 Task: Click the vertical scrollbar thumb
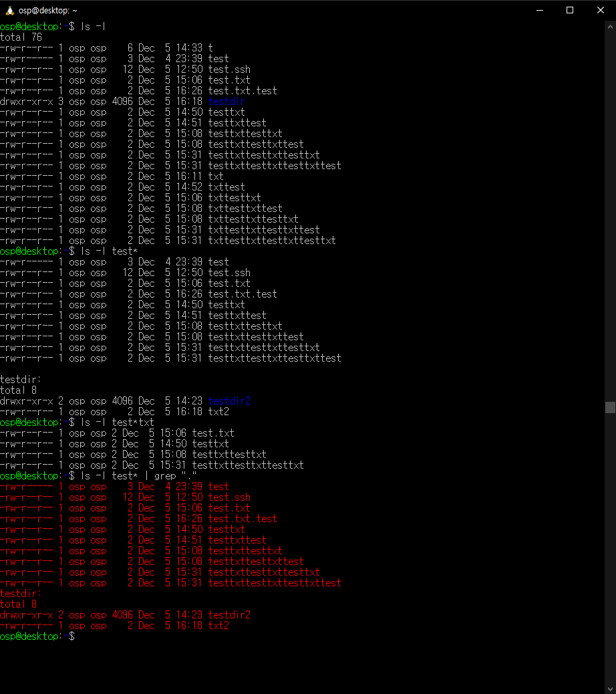coord(610,407)
